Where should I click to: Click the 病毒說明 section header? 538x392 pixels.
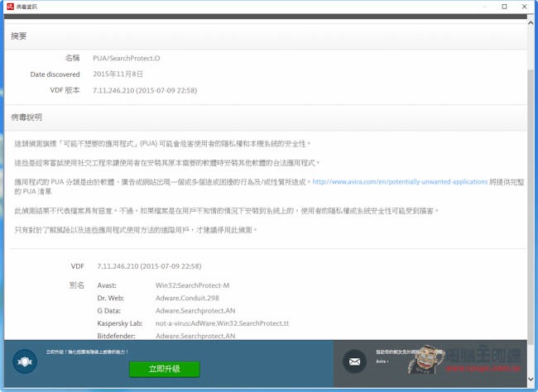(x=26, y=117)
